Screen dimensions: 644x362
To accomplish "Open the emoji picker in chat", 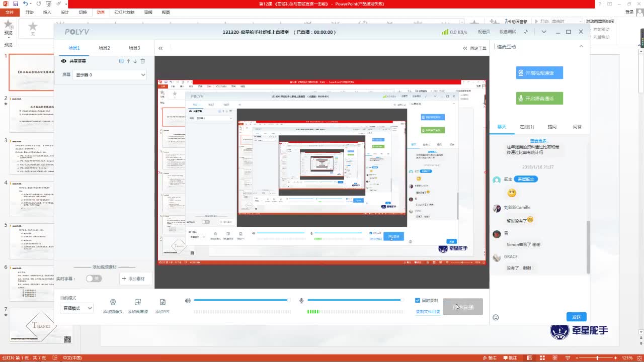I will (496, 317).
